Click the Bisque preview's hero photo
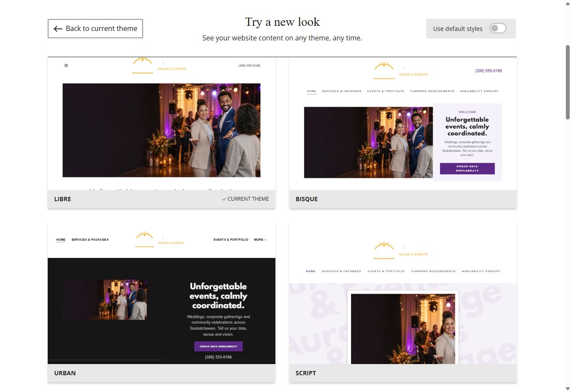 pos(369,142)
